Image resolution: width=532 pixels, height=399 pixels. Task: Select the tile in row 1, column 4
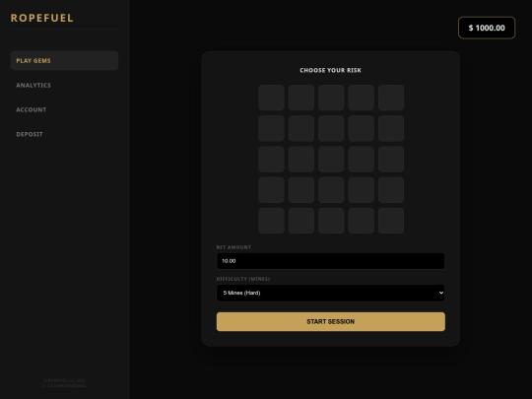[361, 98]
